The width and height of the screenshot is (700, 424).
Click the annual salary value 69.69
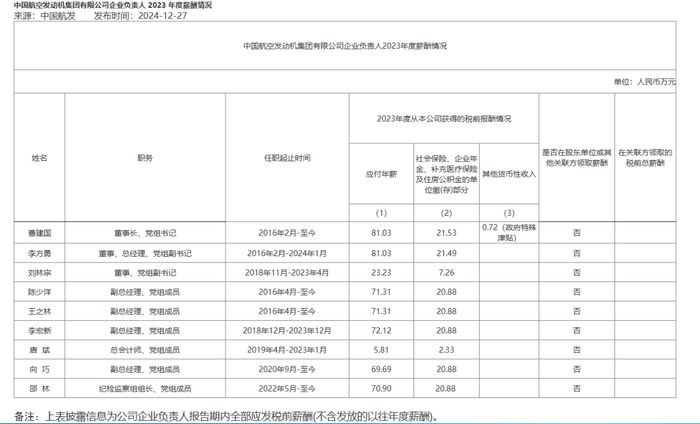381,370
